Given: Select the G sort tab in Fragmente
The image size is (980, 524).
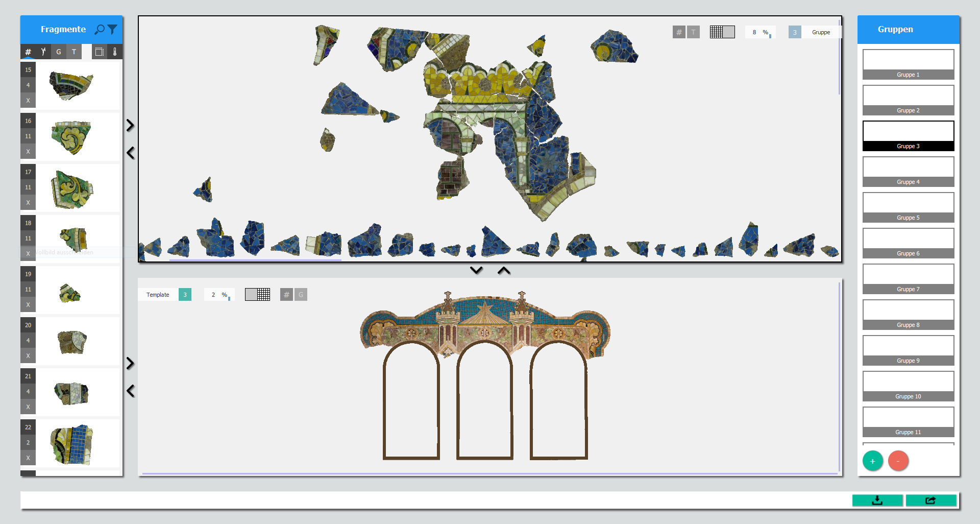Looking at the screenshot, I should [x=59, y=52].
